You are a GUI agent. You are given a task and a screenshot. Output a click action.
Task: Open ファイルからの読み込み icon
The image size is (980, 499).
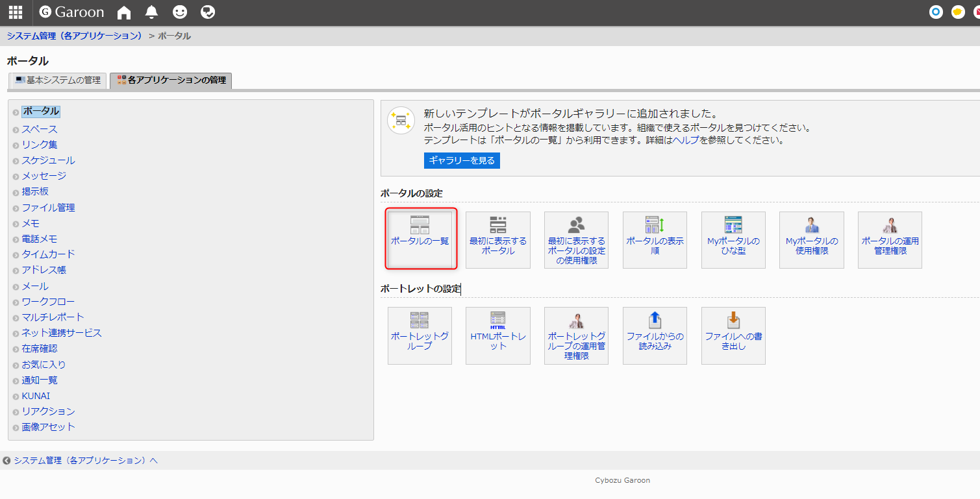tap(655, 334)
